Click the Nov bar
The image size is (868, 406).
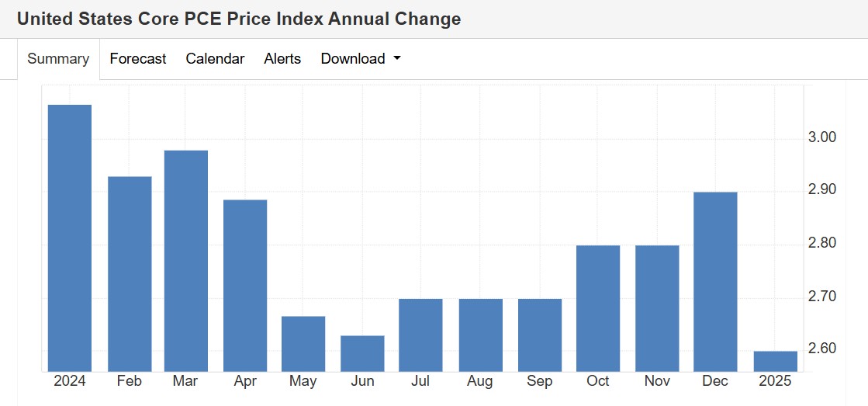point(658,308)
